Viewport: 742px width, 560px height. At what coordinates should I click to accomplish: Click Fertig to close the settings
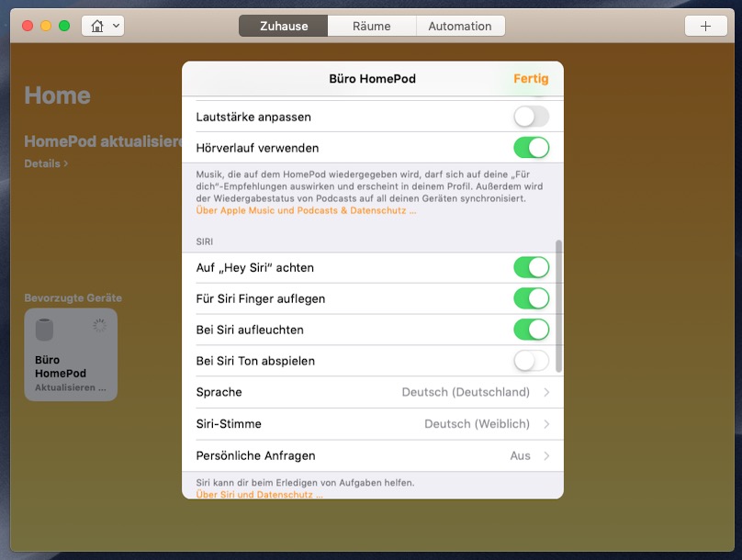click(531, 79)
